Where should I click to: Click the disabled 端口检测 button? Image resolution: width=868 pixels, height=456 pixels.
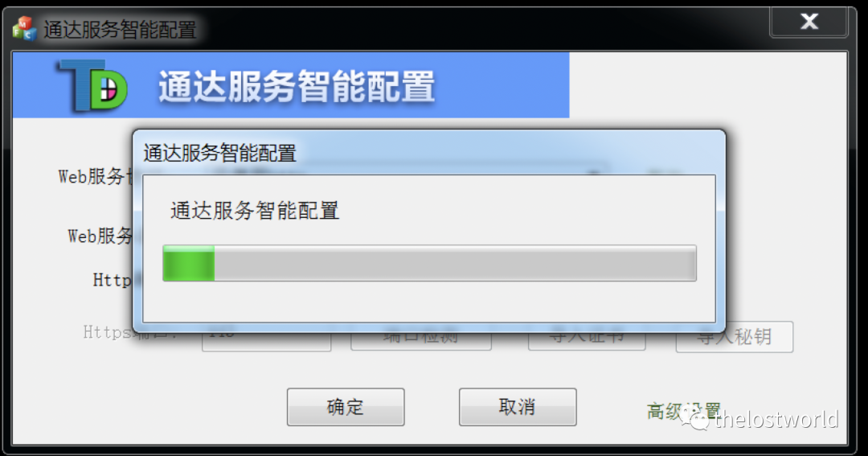tap(420, 339)
